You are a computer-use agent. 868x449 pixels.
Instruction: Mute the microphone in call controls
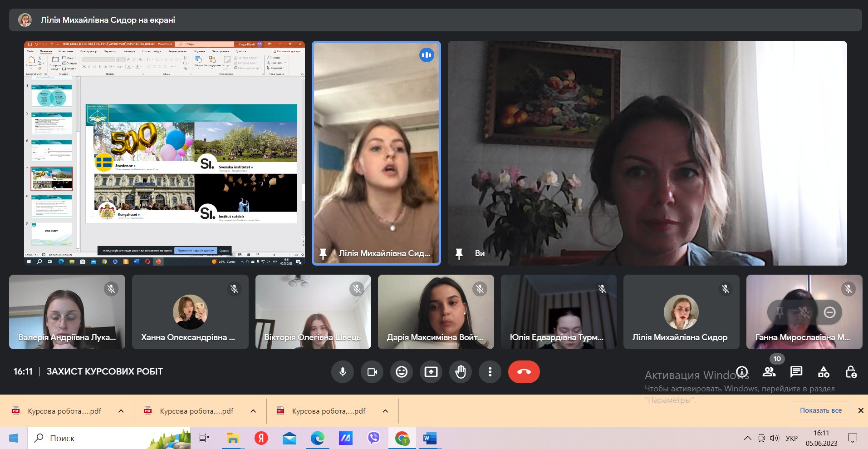pos(343,372)
